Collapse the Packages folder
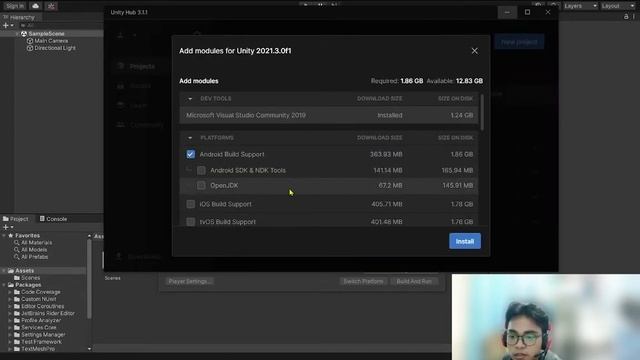 coord(4,285)
